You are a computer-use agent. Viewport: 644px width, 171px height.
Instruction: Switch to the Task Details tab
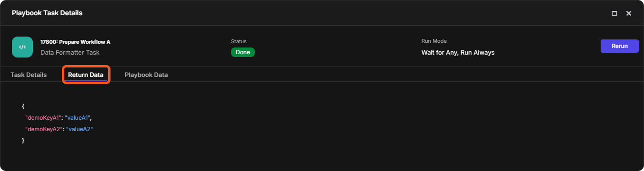(29, 75)
